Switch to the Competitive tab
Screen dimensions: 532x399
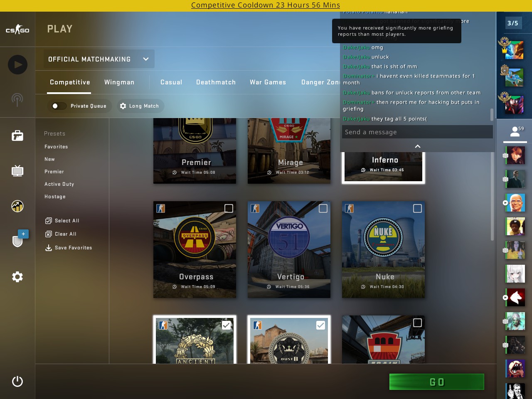tap(70, 82)
